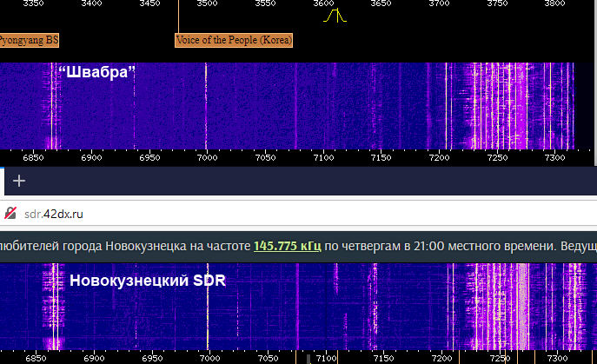Viewport: 597px width, 364px height.
Task: Tune to the Pyongyang BS station label
Action: click(x=29, y=40)
